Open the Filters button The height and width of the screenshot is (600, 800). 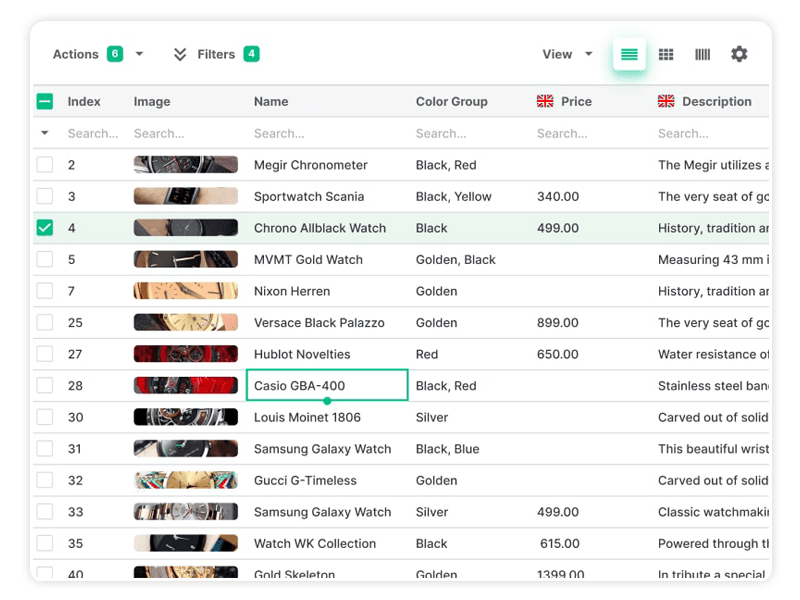(216, 54)
